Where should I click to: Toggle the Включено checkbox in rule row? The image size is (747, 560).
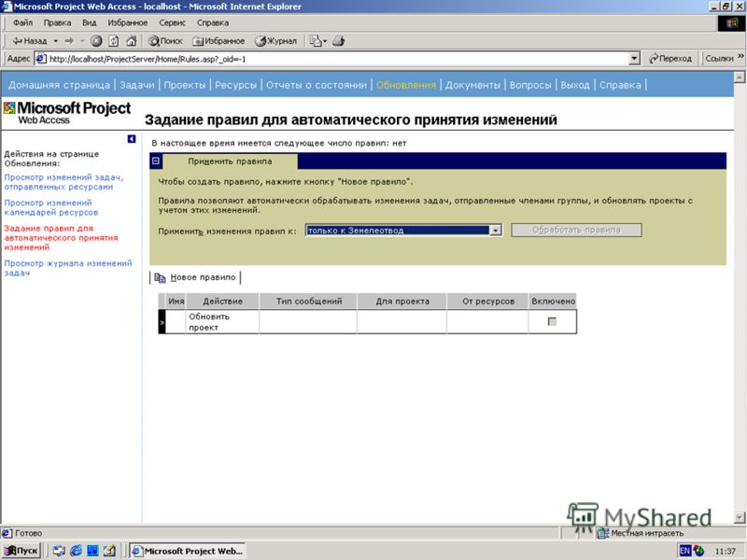[x=552, y=321]
